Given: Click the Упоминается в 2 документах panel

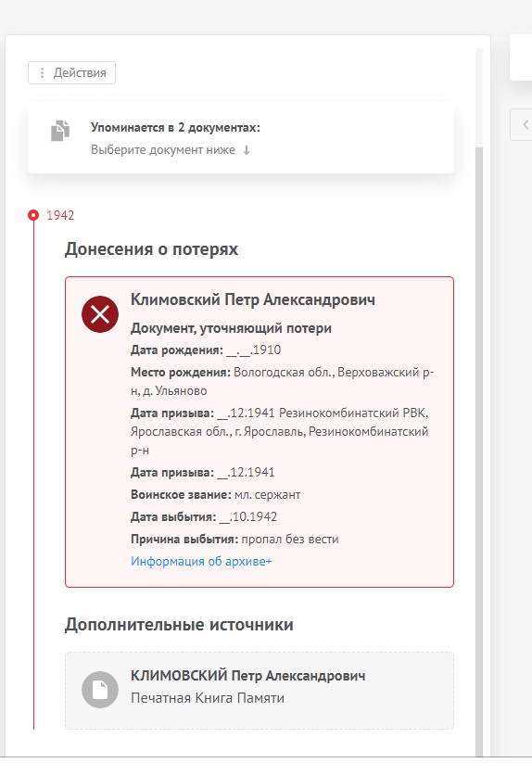Looking at the screenshot, I should pos(241,138).
